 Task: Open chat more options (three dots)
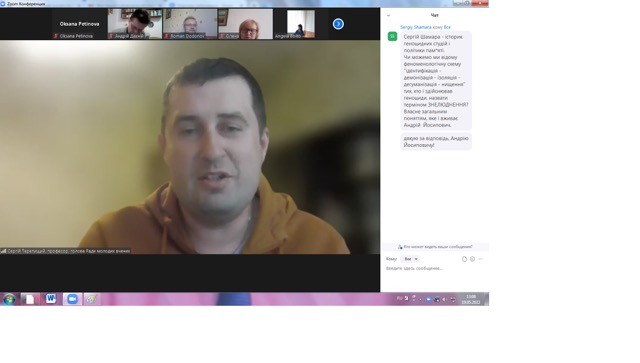pos(480,259)
